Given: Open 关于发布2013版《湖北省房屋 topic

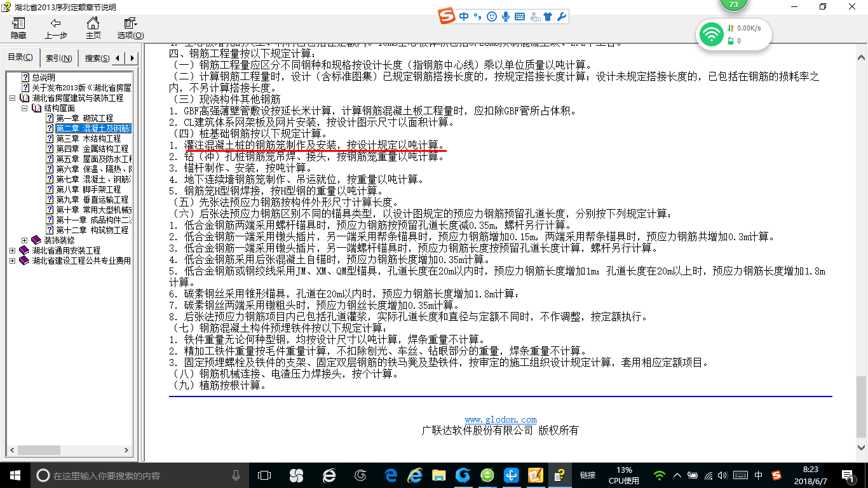Looking at the screenshot, I should (x=81, y=88).
